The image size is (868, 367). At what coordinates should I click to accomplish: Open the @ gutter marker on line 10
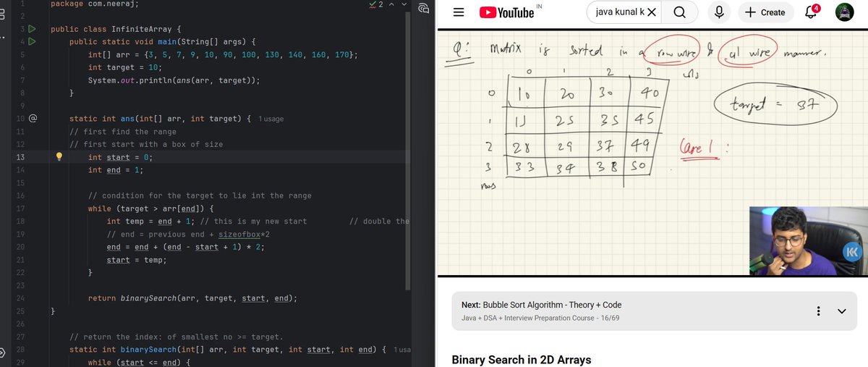click(33, 118)
